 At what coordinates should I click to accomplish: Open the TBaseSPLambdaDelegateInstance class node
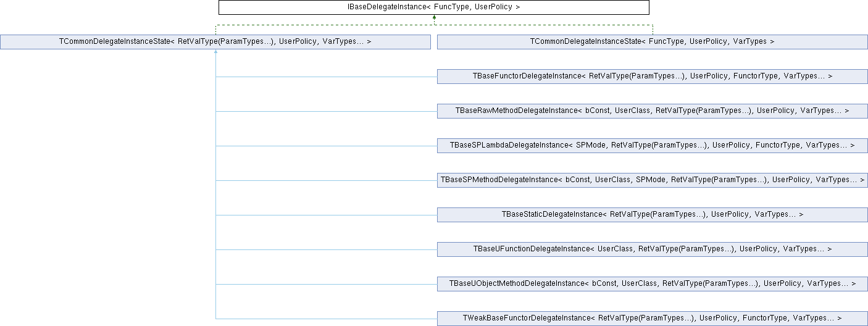(x=652, y=146)
